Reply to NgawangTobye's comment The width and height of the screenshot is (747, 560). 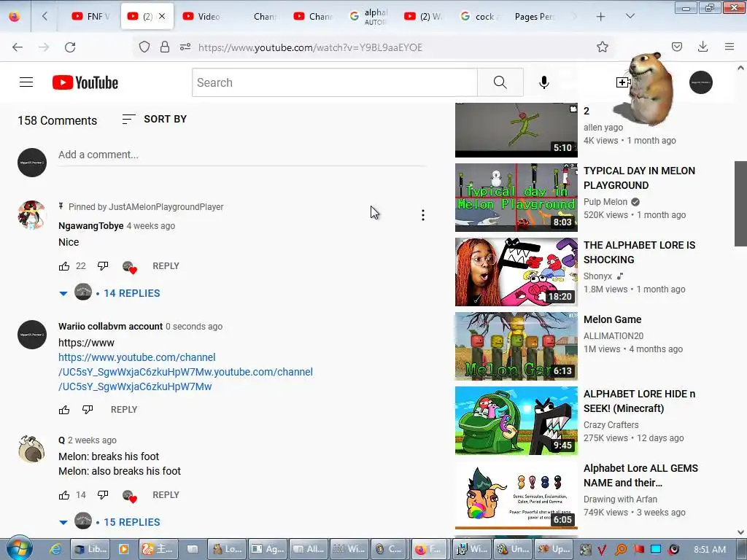(x=166, y=265)
